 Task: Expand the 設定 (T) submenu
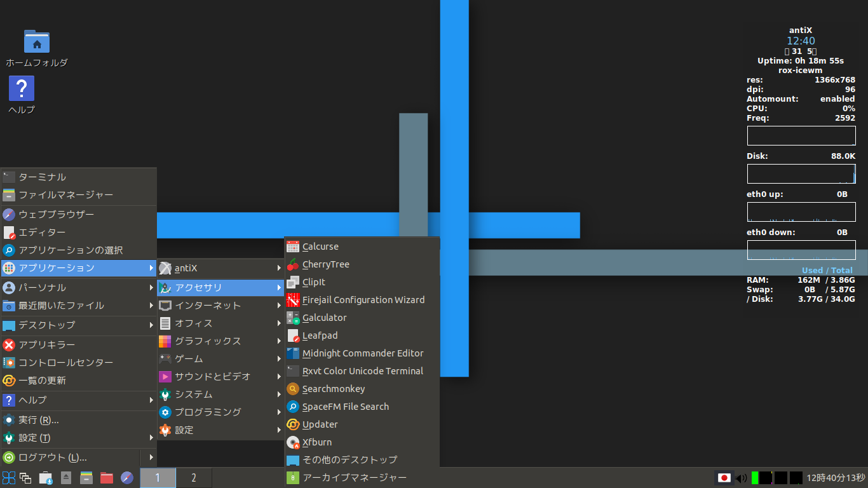point(78,438)
